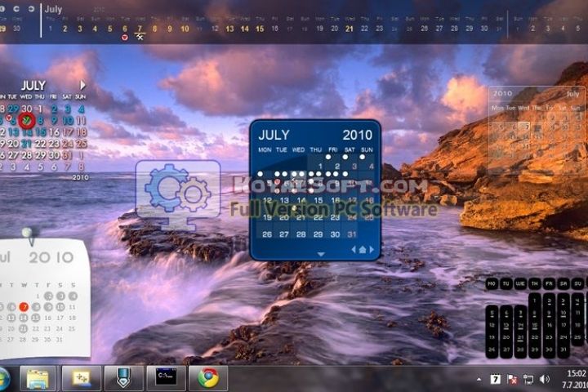
Task: Select day 2 in the top strip calendar
Action: pos(65,29)
